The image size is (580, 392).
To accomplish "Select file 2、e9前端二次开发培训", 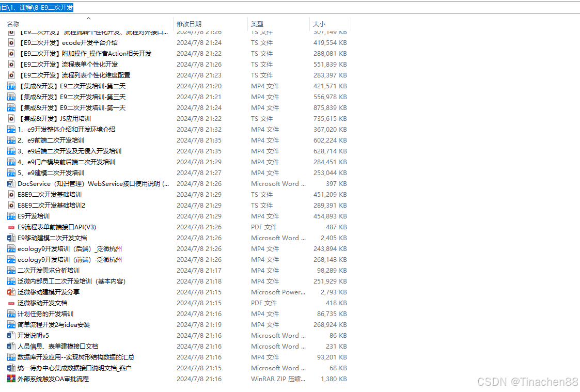I will click(51, 140).
